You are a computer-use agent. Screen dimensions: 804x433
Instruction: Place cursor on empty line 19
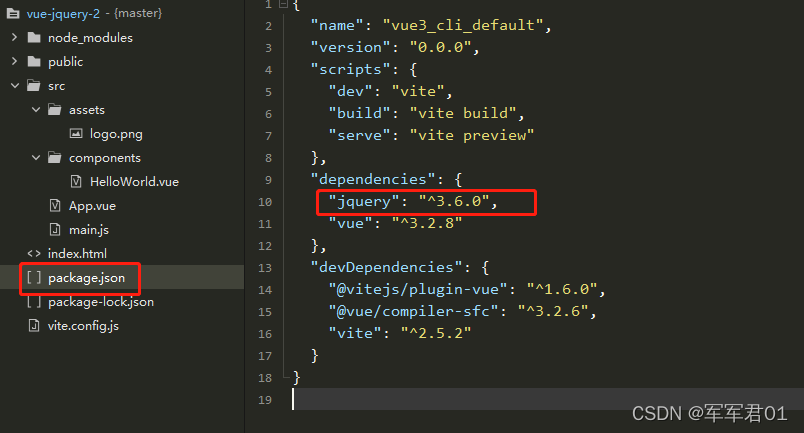click(x=548, y=399)
